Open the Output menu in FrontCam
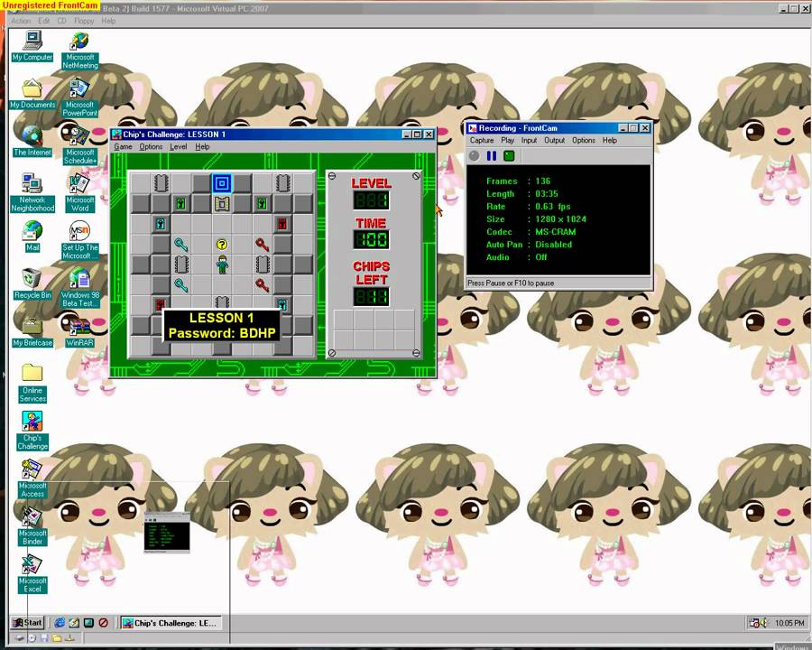 (554, 140)
